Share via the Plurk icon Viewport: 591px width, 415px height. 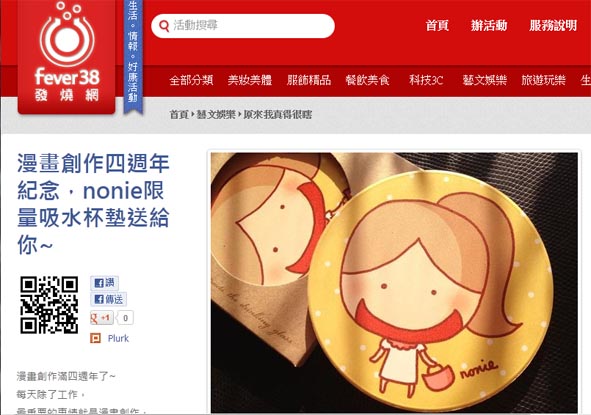[95, 338]
